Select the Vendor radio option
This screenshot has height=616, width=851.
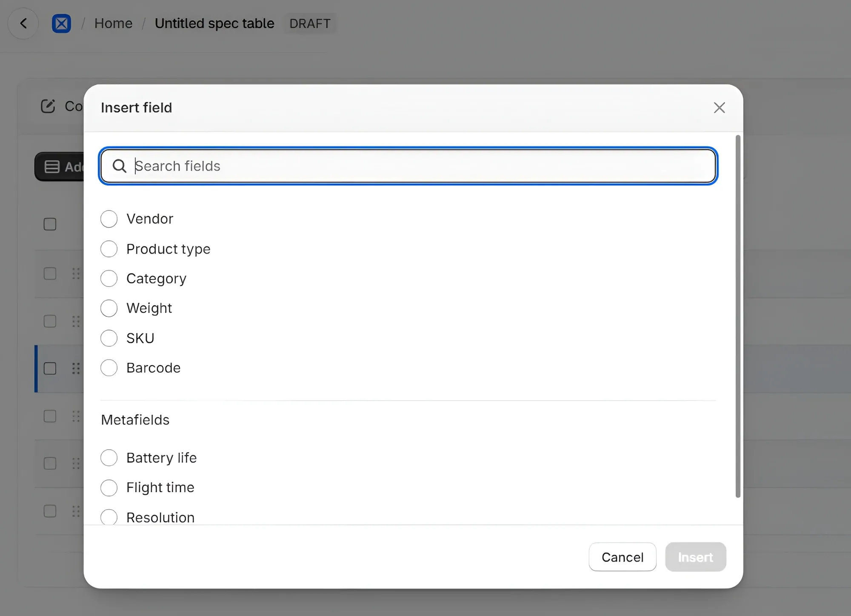[x=109, y=219]
